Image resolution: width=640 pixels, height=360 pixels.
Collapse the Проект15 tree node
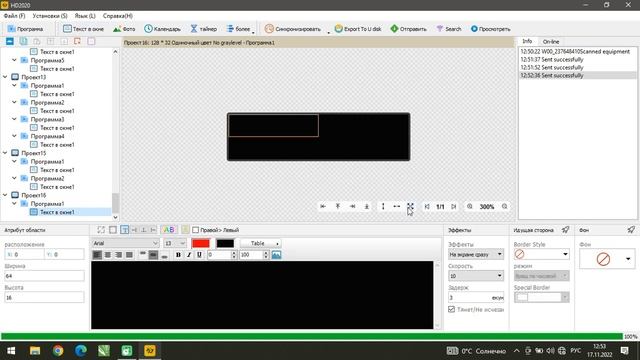tap(5, 153)
